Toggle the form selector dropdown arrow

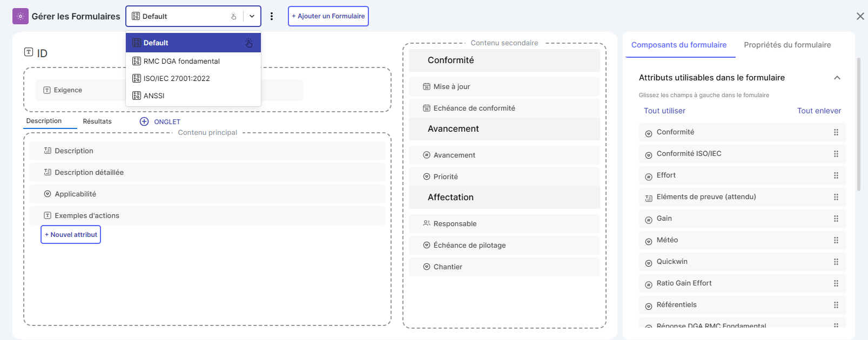(x=252, y=16)
